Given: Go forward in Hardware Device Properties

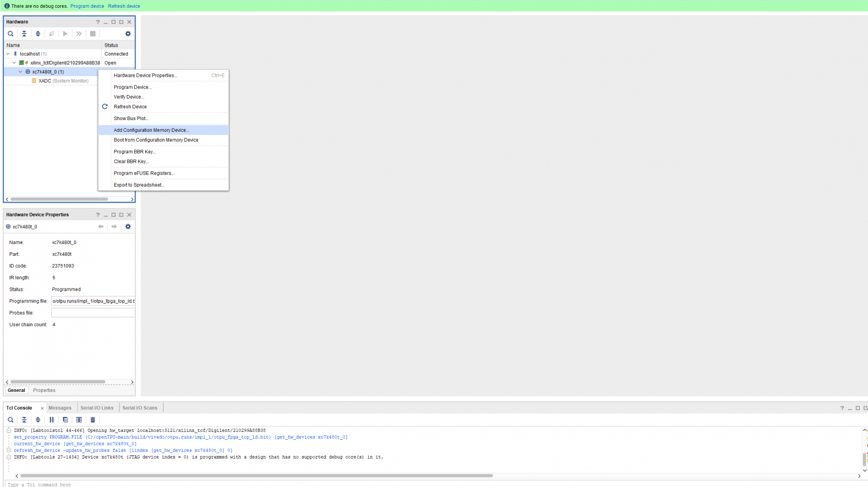Looking at the screenshot, I should 114,227.
